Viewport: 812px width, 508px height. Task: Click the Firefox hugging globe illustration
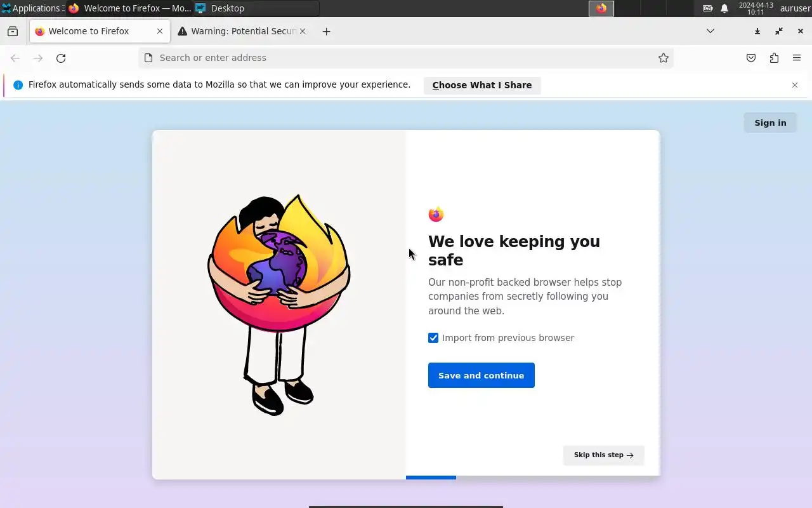[279, 305]
